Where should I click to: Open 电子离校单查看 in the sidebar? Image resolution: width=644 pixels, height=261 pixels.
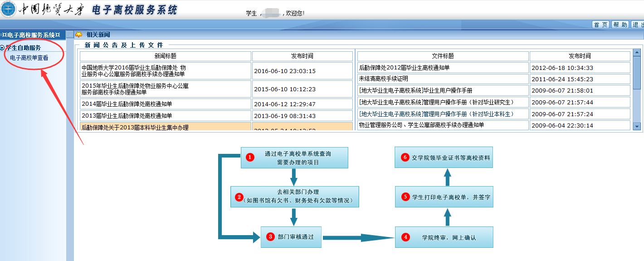pos(29,58)
